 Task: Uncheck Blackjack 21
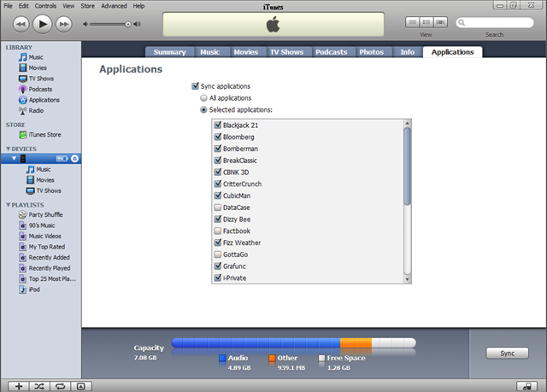tap(218, 125)
